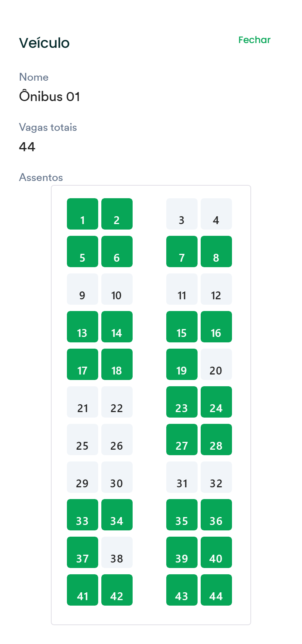
Task: Click green seat number 27
Action: click(182, 440)
